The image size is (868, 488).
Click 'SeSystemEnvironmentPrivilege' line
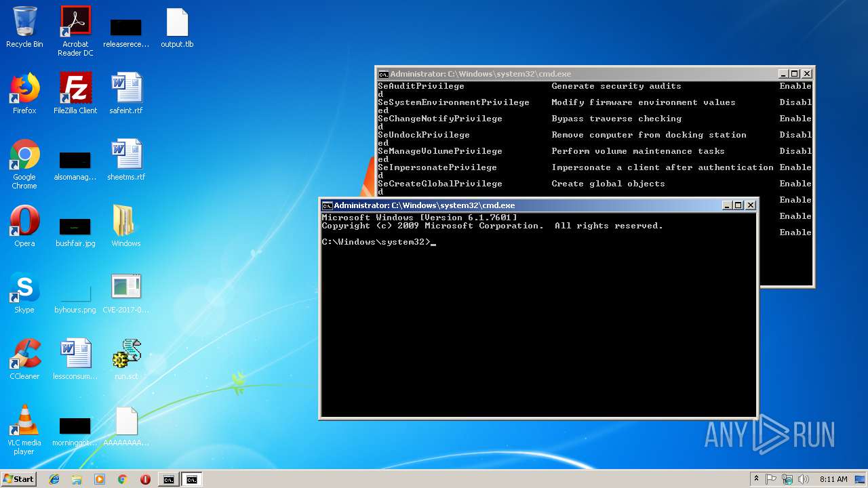click(x=454, y=102)
